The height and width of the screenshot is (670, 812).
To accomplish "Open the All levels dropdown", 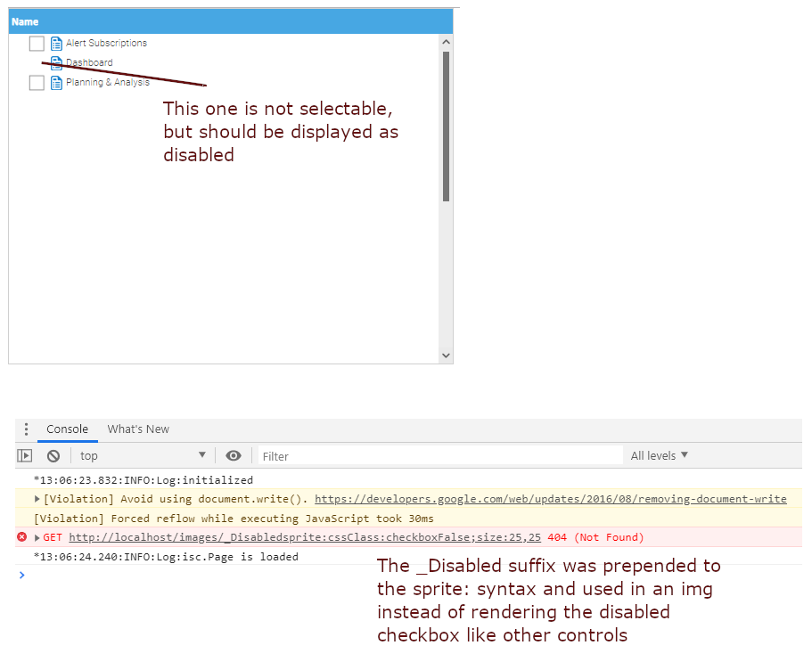I will (x=660, y=455).
